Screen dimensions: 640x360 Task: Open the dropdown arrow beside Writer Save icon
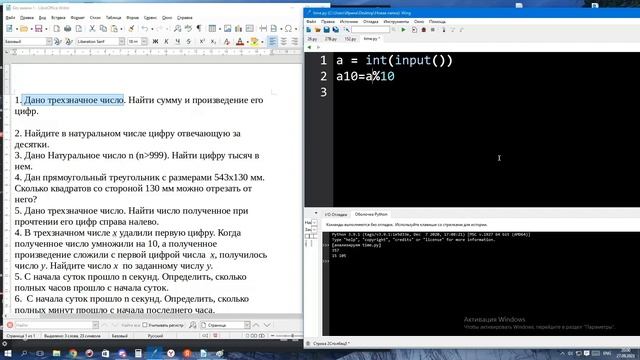click(46, 29)
